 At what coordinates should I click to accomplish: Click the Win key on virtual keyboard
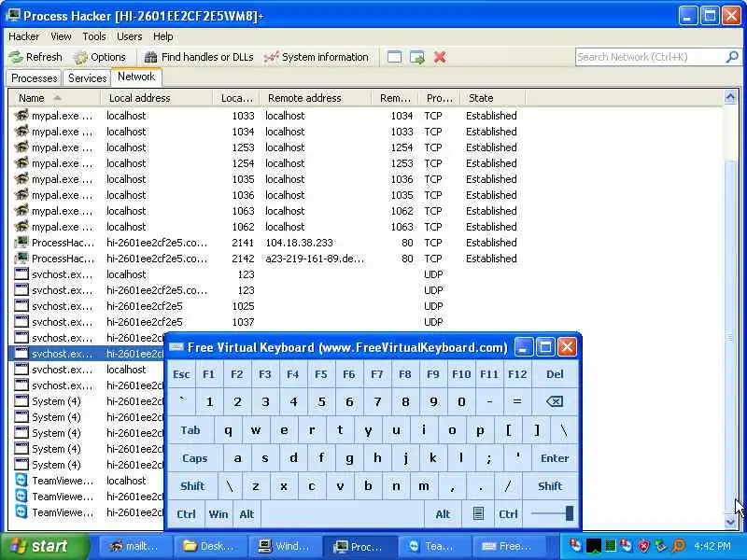(218, 514)
